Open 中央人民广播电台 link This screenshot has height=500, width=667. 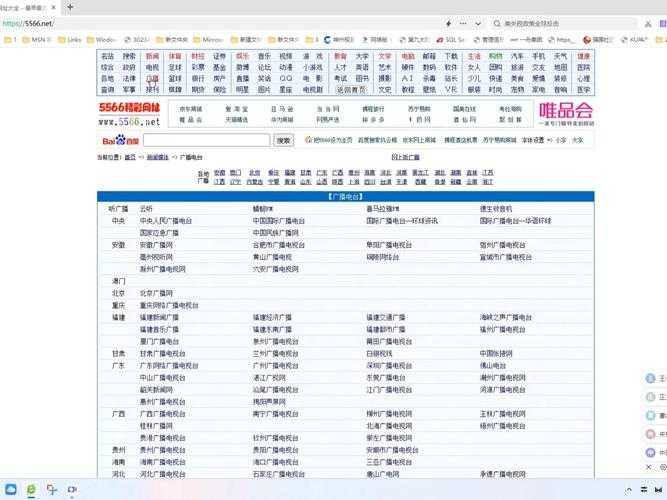click(x=166, y=221)
